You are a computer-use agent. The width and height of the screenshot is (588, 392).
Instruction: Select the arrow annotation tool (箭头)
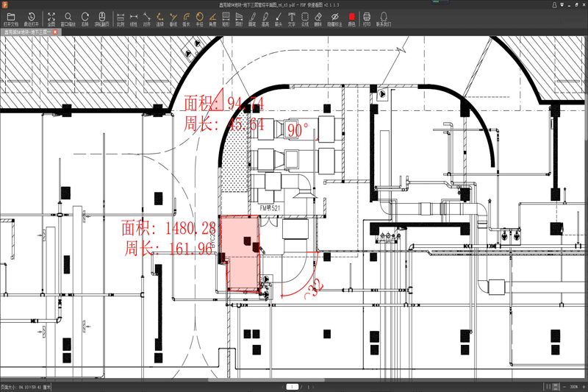[279, 19]
